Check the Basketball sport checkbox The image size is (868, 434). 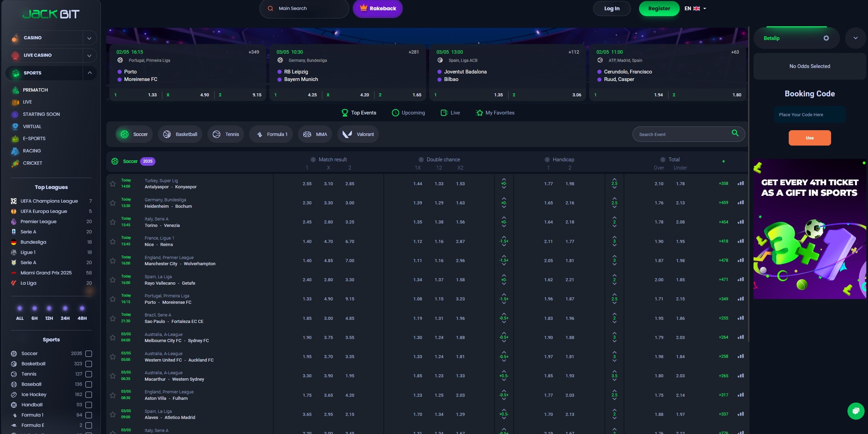point(89,364)
